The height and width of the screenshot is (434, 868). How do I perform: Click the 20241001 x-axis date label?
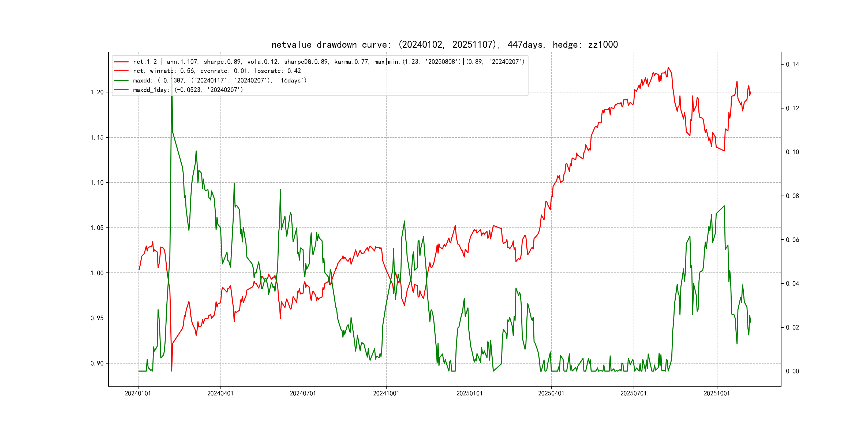[386, 394]
